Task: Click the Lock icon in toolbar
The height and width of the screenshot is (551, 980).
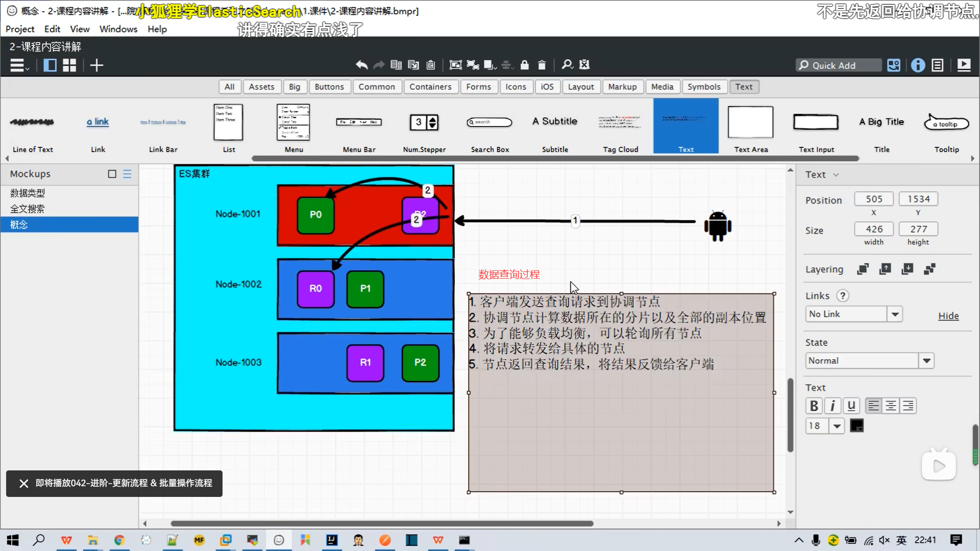Action: pyautogui.click(x=524, y=65)
